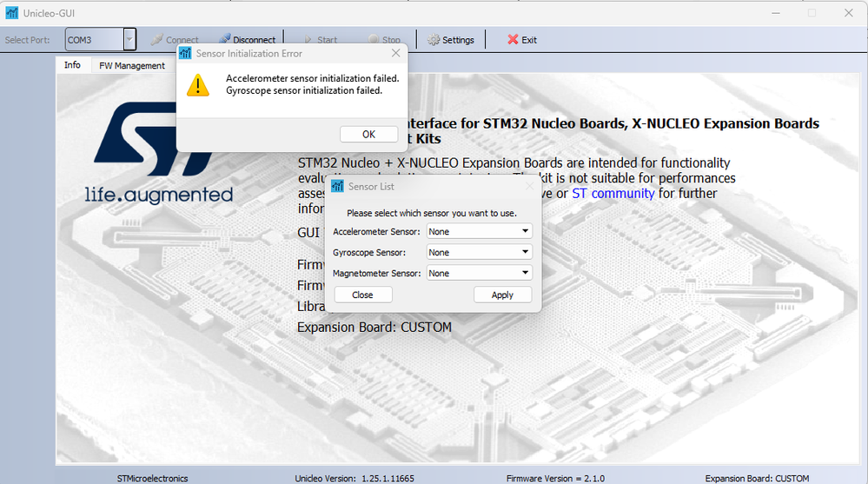Click 'Unicleo Version: 1.25.1.11665' status text
Viewport: 868px width, 484px height.
tap(354, 479)
